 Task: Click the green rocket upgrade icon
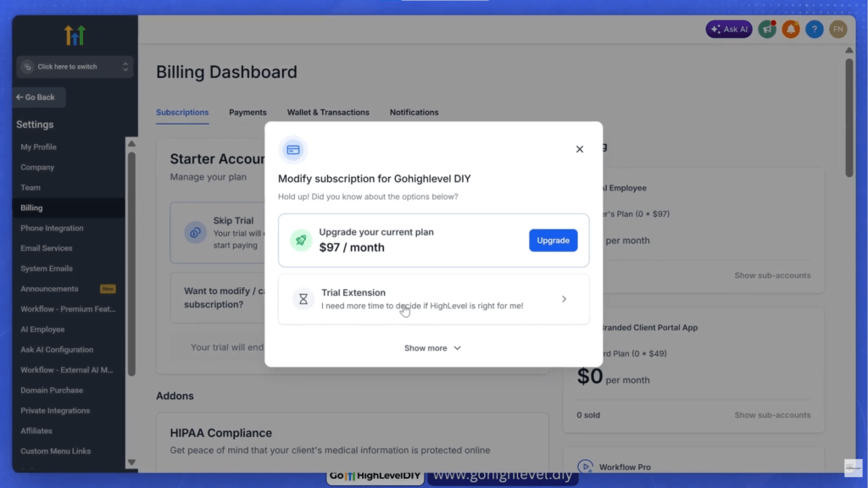[301, 240]
